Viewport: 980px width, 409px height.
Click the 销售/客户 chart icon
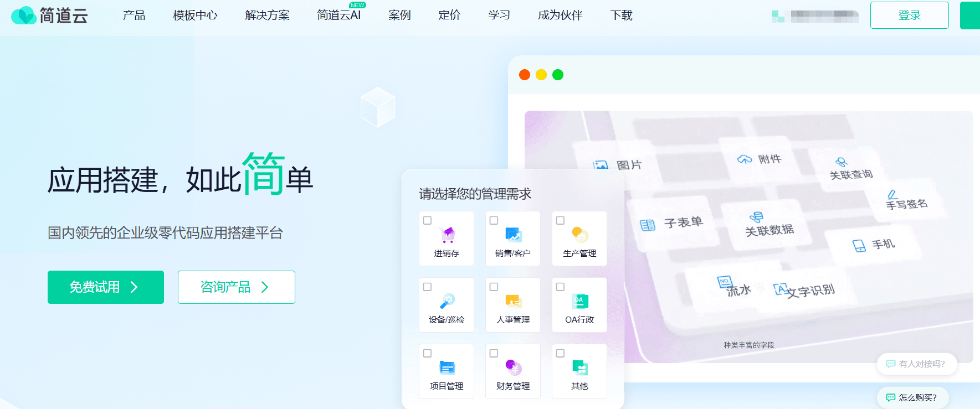(514, 235)
